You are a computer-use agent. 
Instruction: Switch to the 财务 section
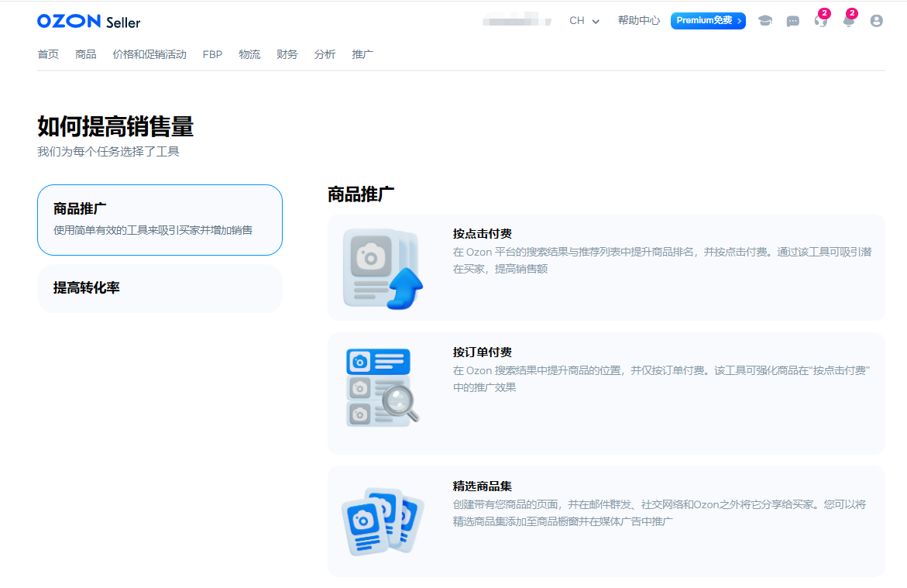pyautogui.click(x=287, y=54)
